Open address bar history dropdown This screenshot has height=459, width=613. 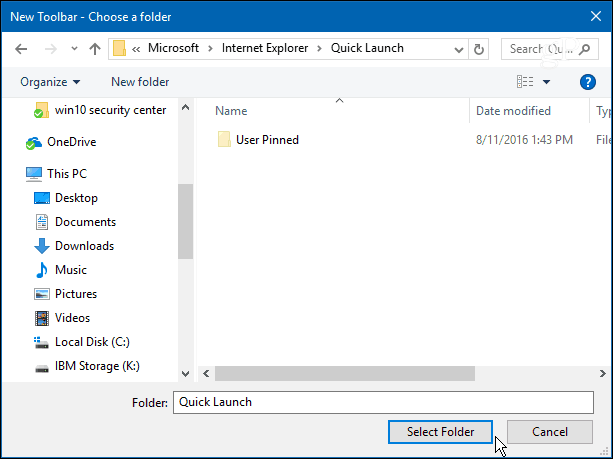[x=459, y=49]
